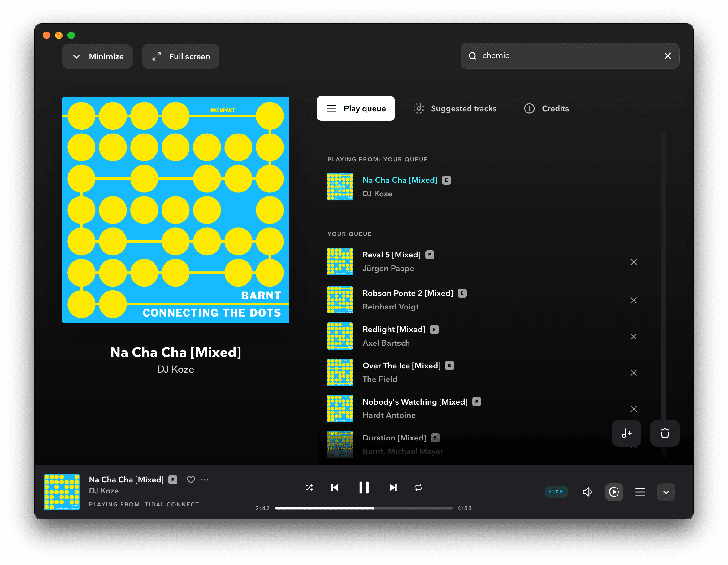Open DJ Koze under the large cover
Viewport: 728px width, 565px height.
[x=176, y=369]
